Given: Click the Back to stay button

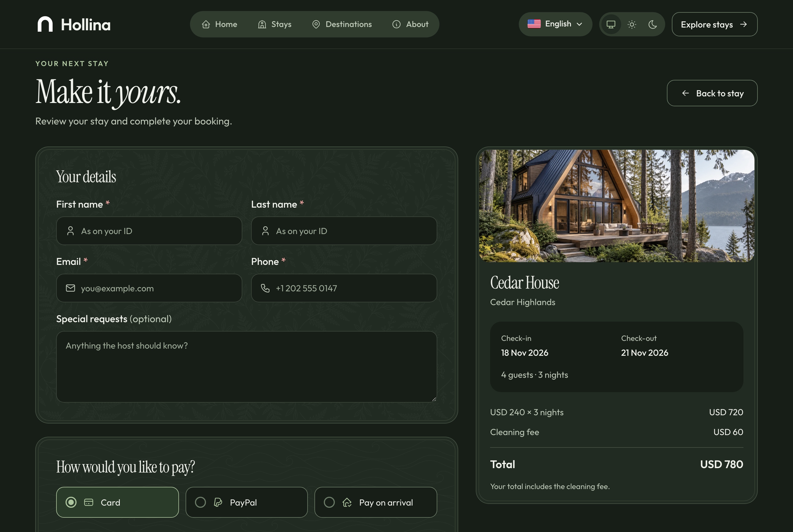Looking at the screenshot, I should tap(712, 93).
